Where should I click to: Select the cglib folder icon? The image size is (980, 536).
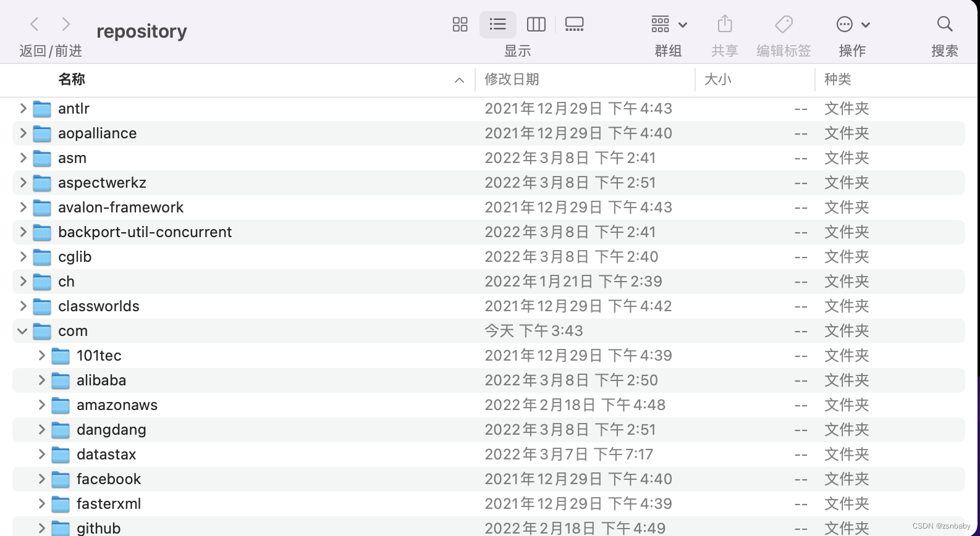pos(42,257)
